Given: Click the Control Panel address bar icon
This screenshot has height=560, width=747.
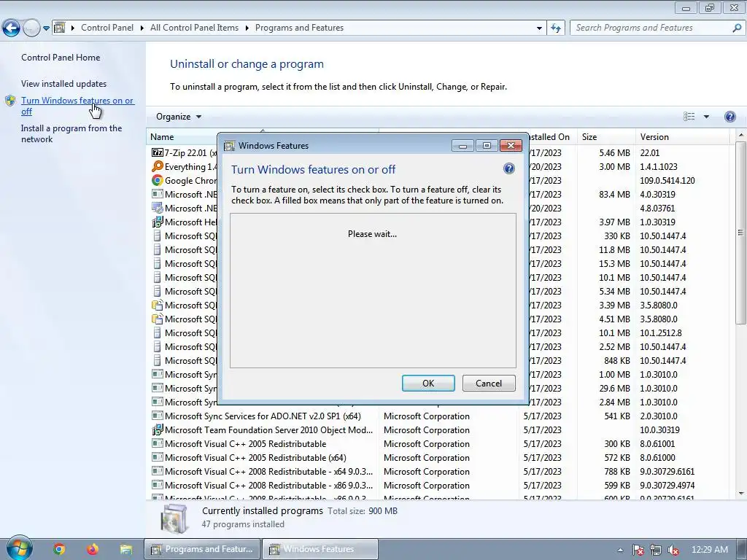Looking at the screenshot, I should coord(60,28).
